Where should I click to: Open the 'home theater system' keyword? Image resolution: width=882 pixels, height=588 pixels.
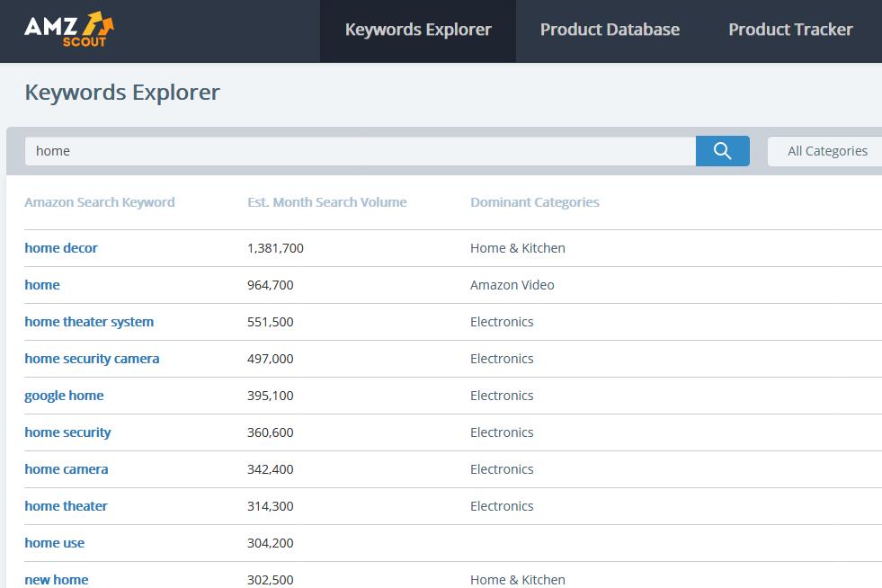click(x=89, y=322)
